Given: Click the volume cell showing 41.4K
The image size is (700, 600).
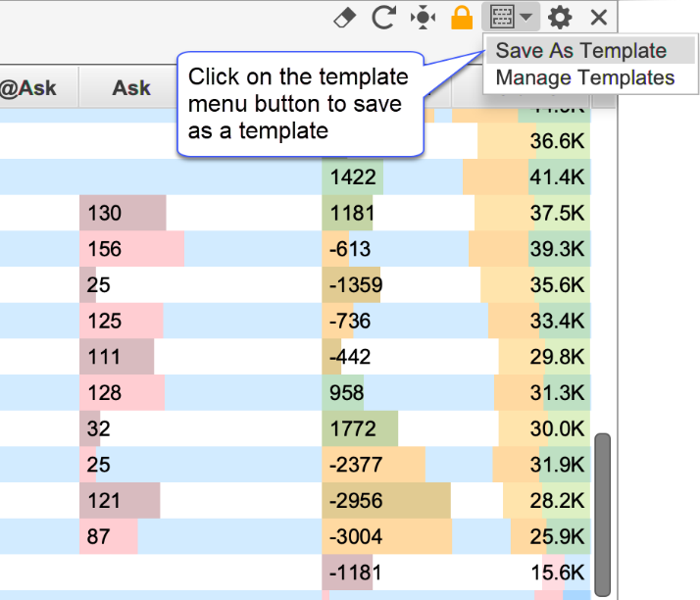Looking at the screenshot, I should [x=557, y=177].
